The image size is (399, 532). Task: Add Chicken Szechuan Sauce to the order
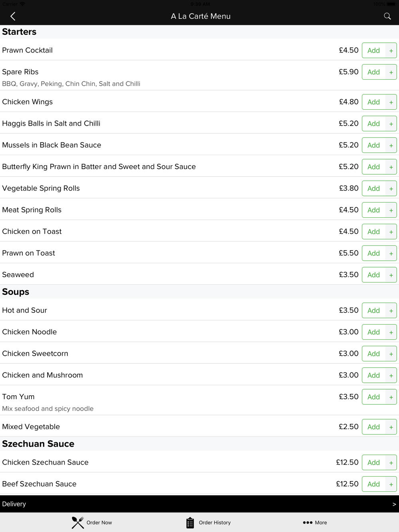click(379, 462)
